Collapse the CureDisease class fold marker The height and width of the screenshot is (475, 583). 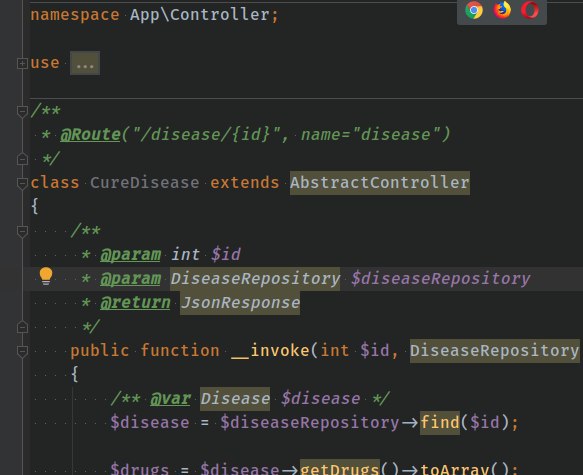pos(22,183)
